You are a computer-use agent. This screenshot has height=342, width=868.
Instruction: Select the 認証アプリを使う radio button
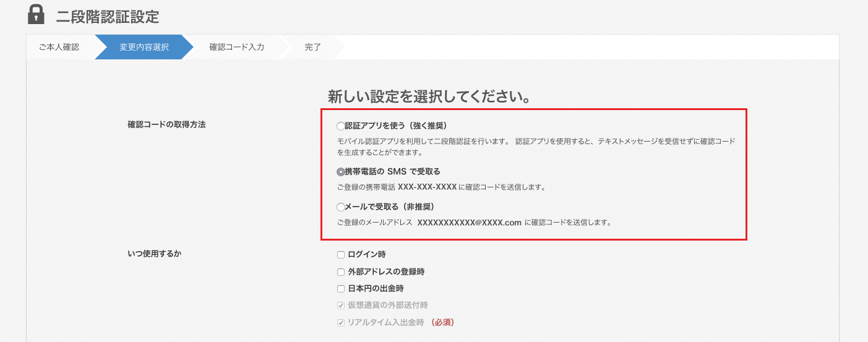[x=340, y=126]
